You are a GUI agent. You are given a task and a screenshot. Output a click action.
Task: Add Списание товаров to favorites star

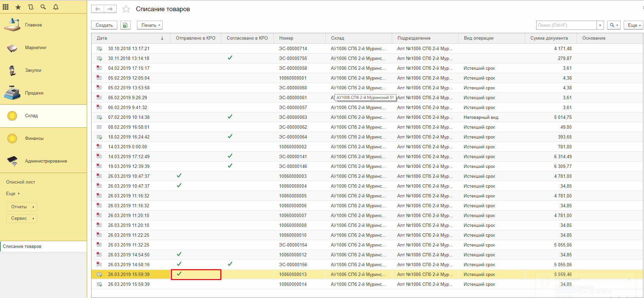pos(126,9)
